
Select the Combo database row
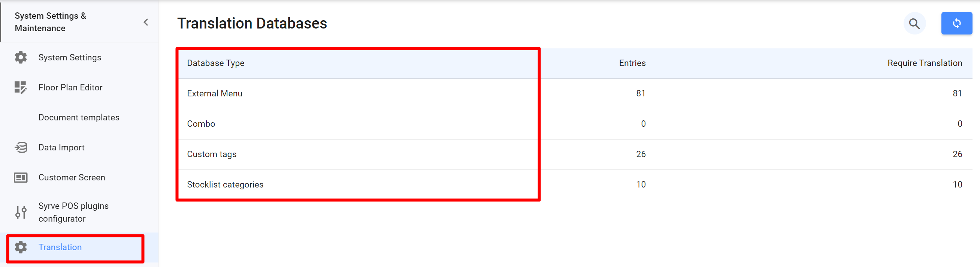coord(201,124)
